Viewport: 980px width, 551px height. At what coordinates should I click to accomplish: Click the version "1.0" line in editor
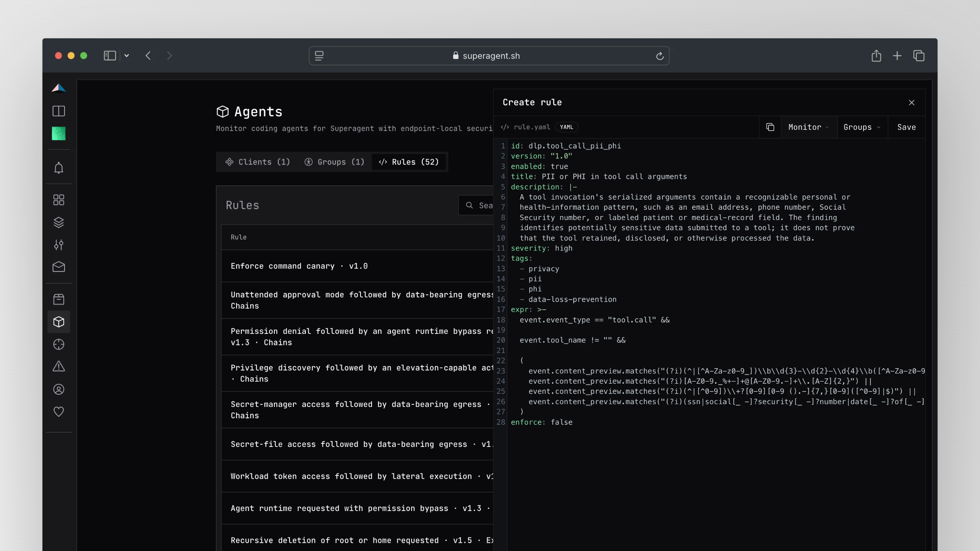(541, 156)
